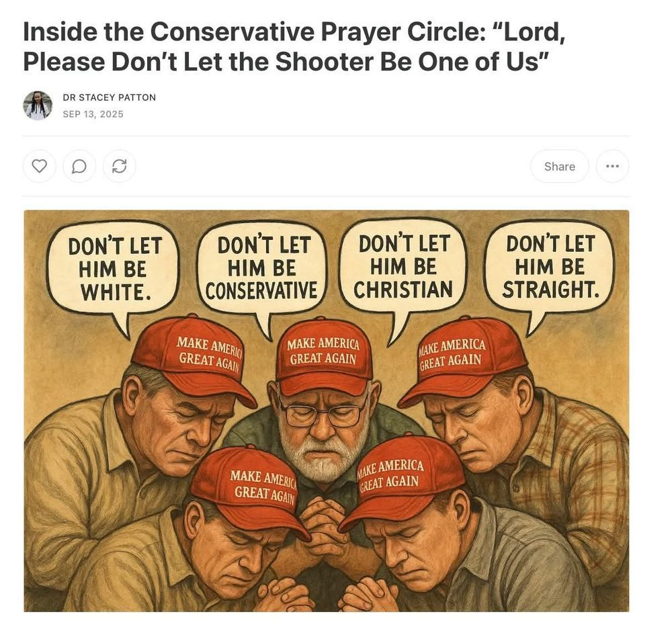672x641 pixels.
Task: Visit the DR STACEY PATTON author link
Action: 110,97
